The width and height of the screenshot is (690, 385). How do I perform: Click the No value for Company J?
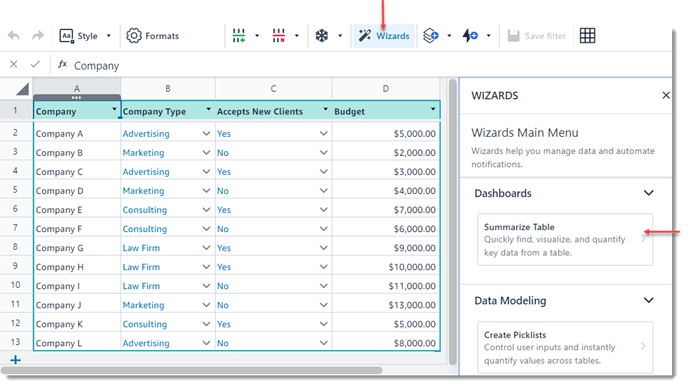point(223,305)
